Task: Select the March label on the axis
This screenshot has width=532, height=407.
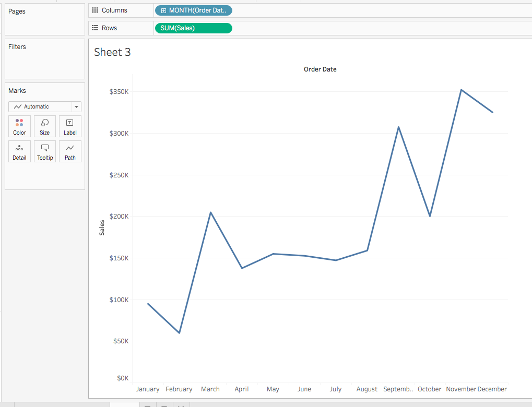Action: [210, 389]
